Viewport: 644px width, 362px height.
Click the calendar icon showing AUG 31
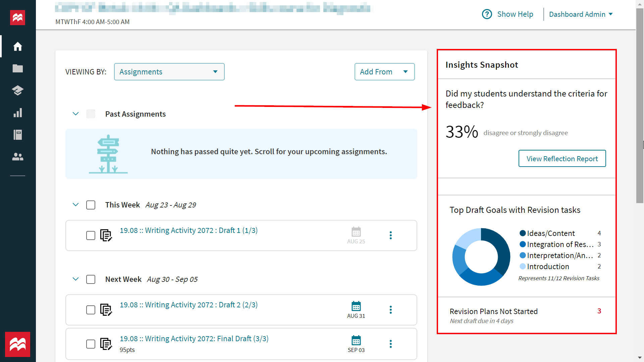[x=356, y=306]
